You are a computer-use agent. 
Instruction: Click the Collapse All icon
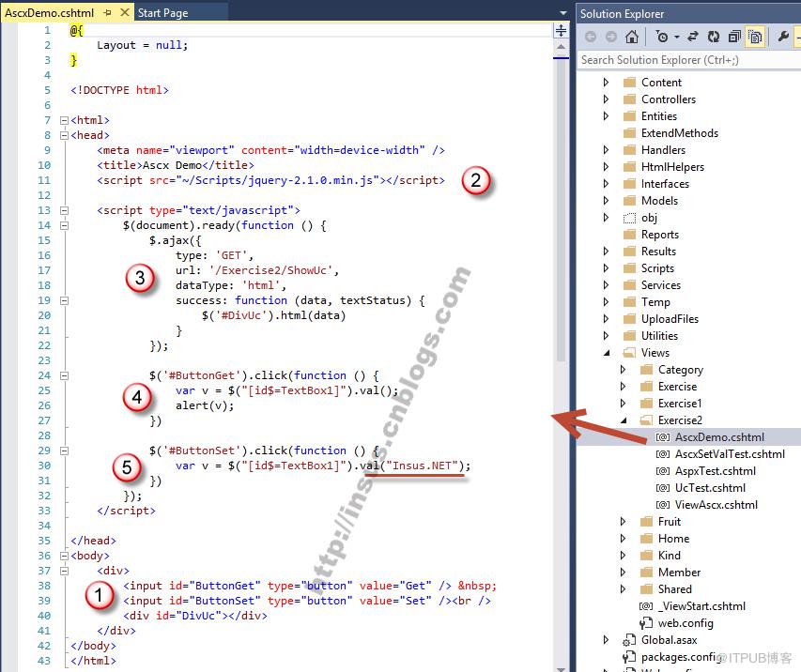pos(734,37)
